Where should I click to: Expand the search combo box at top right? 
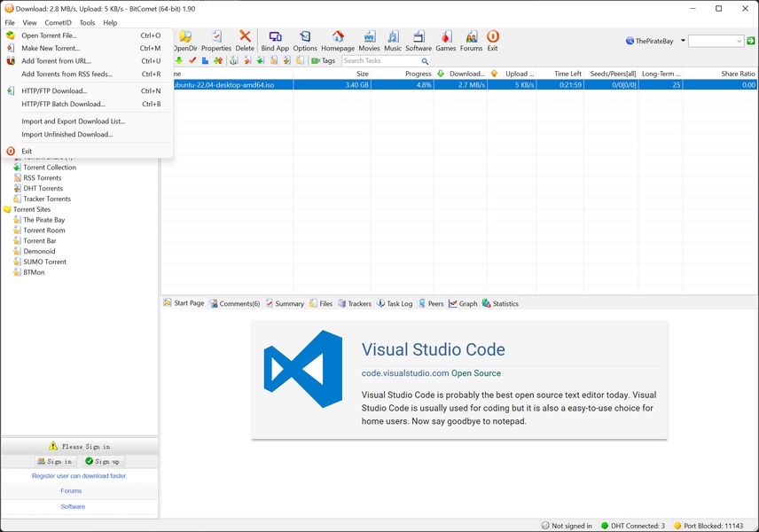pos(739,41)
